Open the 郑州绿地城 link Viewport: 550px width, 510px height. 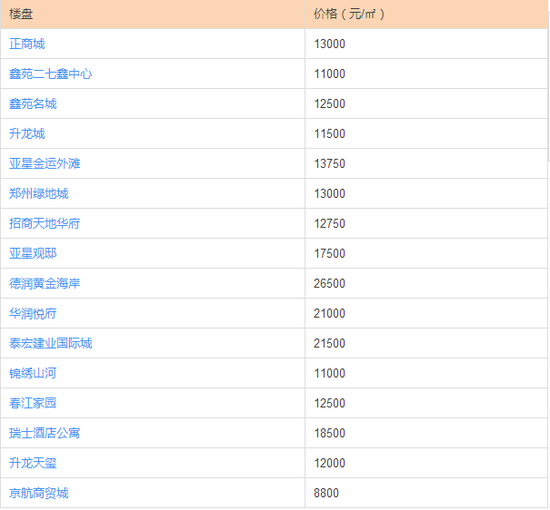[x=39, y=194]
